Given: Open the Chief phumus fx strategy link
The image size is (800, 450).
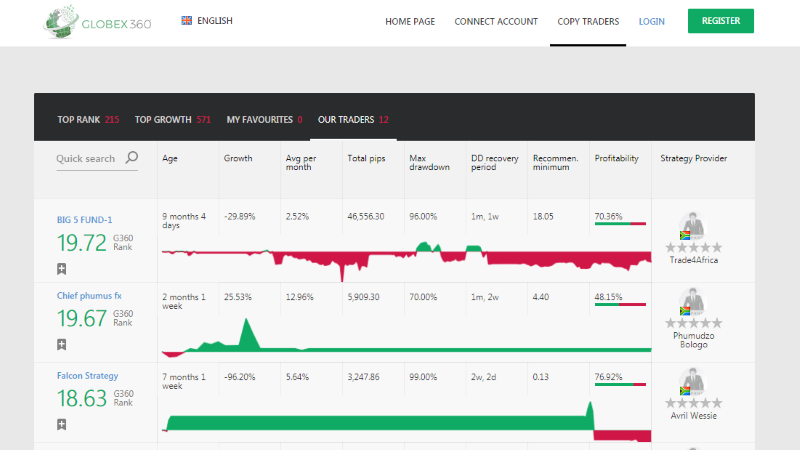Looking at the screenshot, I should [x=89, y=295].
